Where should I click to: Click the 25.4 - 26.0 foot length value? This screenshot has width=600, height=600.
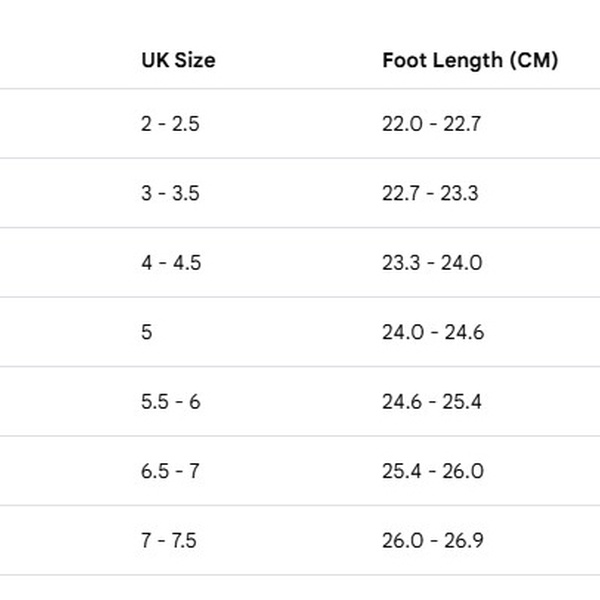coord(433,471)
